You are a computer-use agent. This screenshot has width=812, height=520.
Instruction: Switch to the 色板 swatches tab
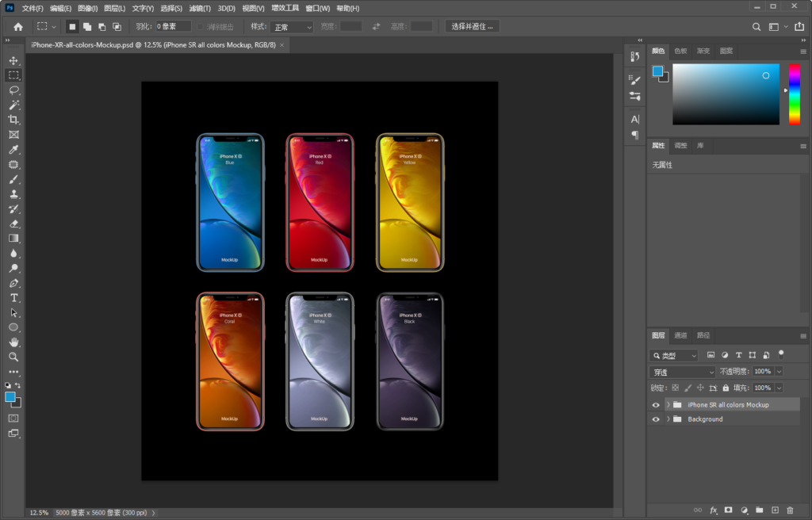[680, 51]
